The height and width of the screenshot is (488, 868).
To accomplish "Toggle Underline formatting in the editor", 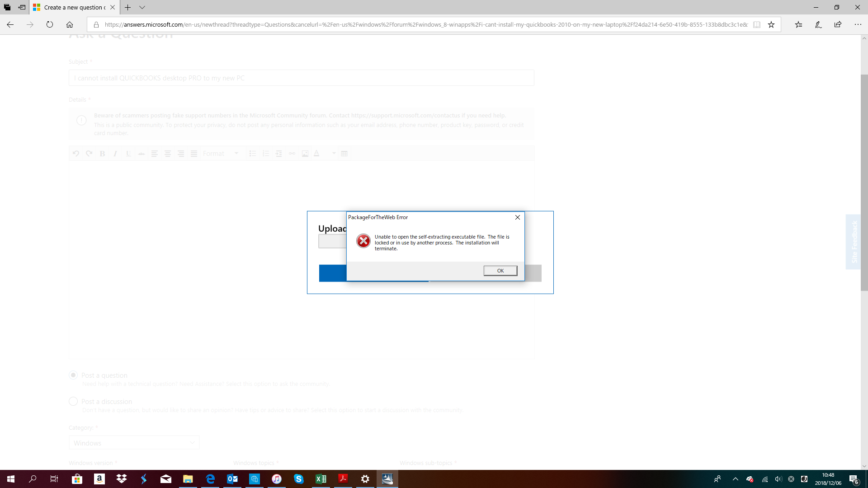I will 128,154.
